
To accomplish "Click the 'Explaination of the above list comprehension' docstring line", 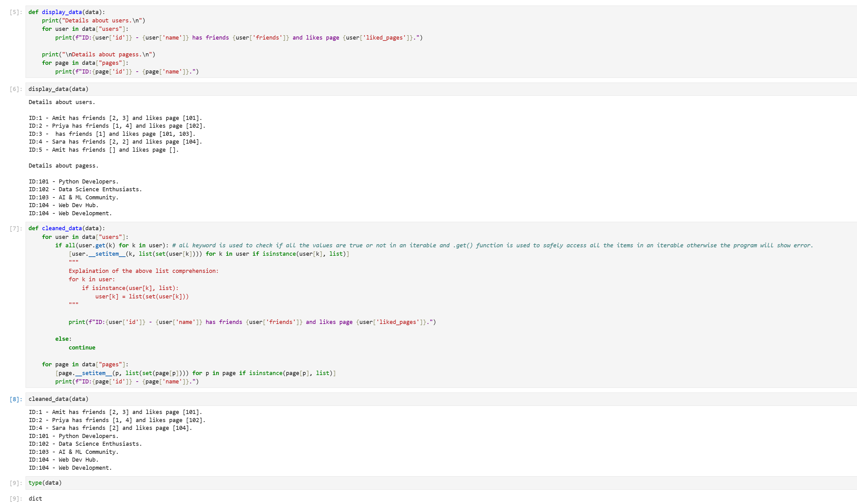I will [144, 271].
